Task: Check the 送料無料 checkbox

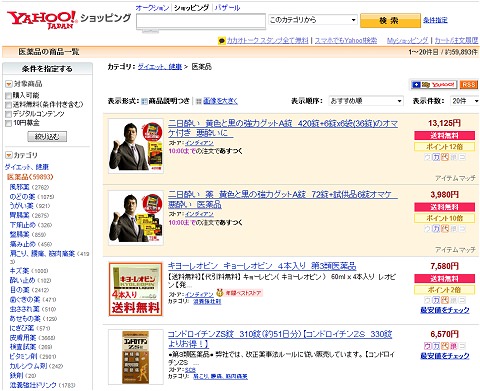Action: 8,105
